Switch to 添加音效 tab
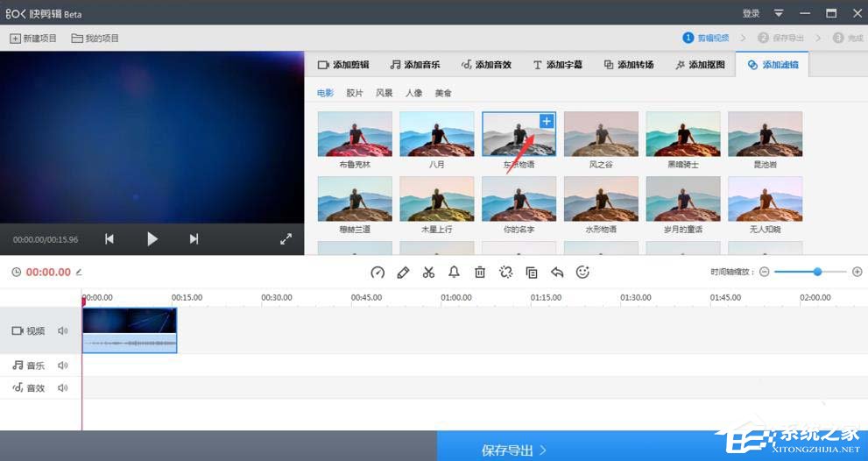 coord(486,65)
